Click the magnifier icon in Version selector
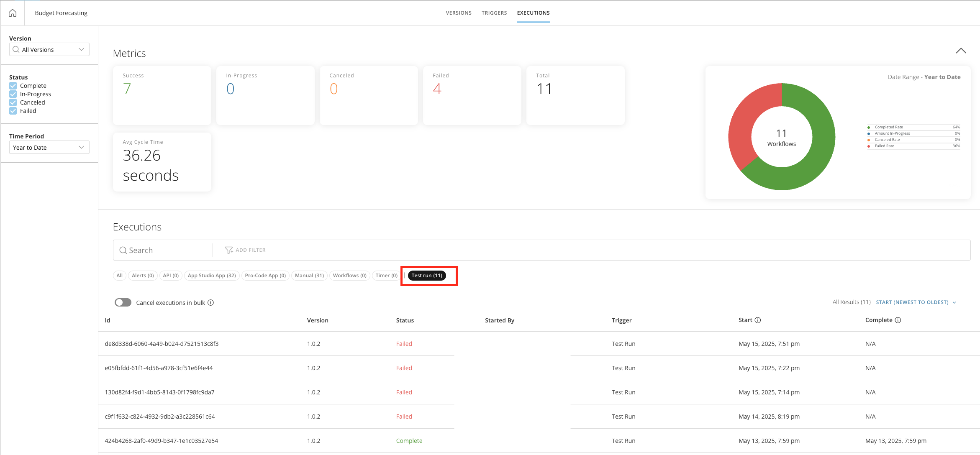The image size is (980, 455). pyautogui.click(x=16, y=49)
